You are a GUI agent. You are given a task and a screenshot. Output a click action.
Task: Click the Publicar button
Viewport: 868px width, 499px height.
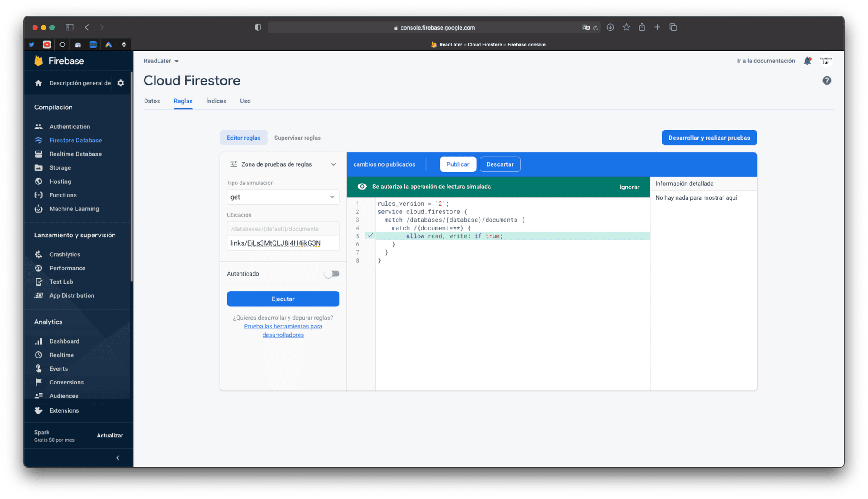[x=458, y=164]
